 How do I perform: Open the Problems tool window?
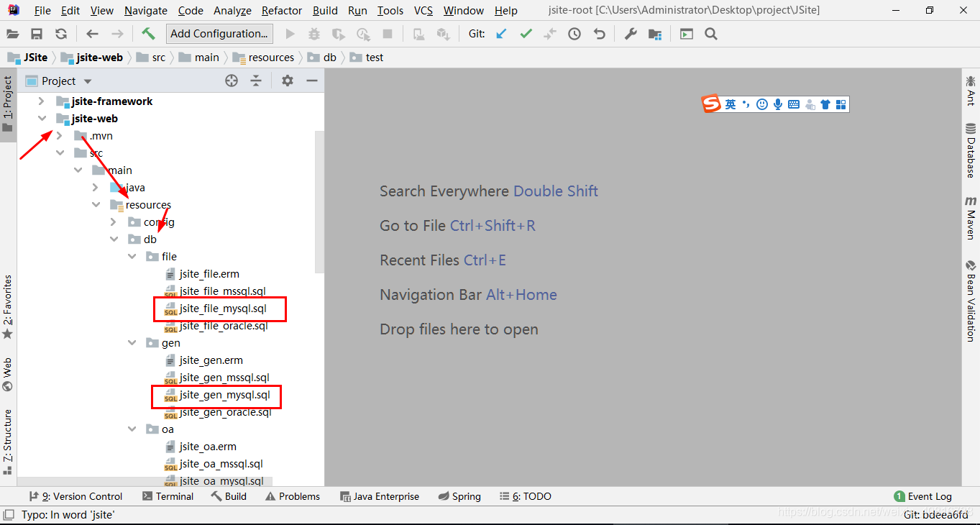292,496
